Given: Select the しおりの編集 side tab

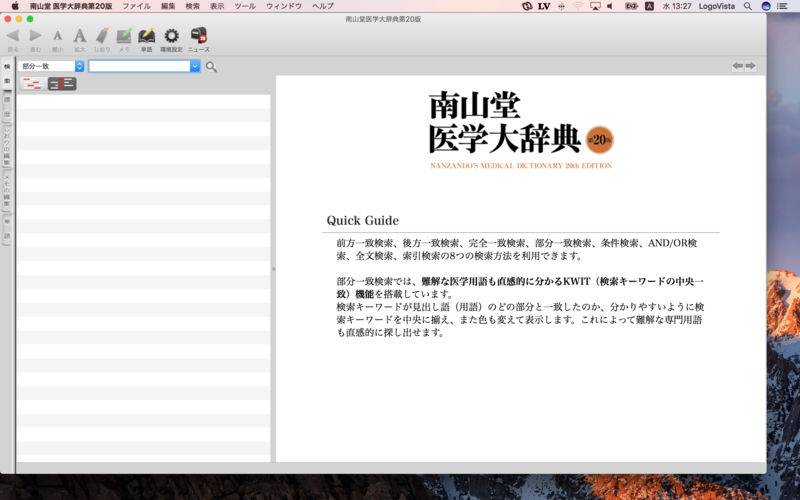Looking at the screenshot, I should [7, 144].
